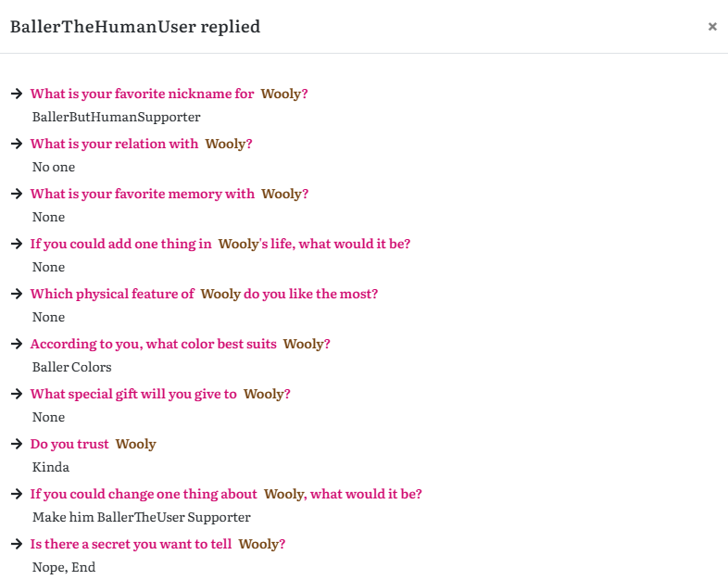The image size is (728, 580).
Task: Click the 'Nope, End' secret answer
Action: point(64,567)
